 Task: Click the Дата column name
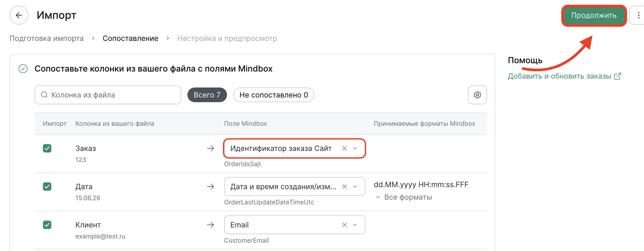coord(84,187)
